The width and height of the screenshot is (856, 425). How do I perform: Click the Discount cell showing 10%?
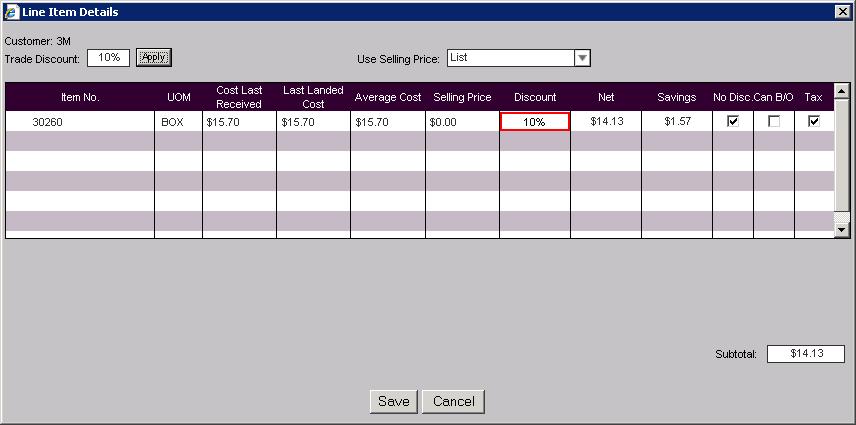click(535, 122)
